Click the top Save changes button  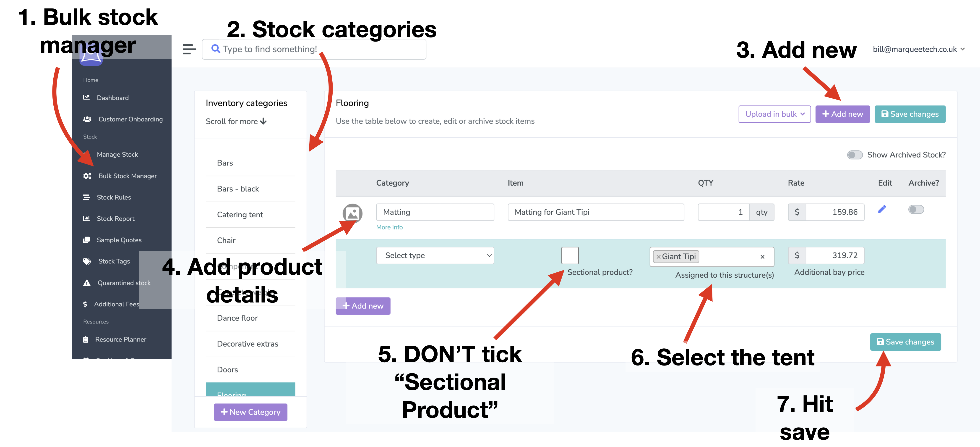(910, 114)
